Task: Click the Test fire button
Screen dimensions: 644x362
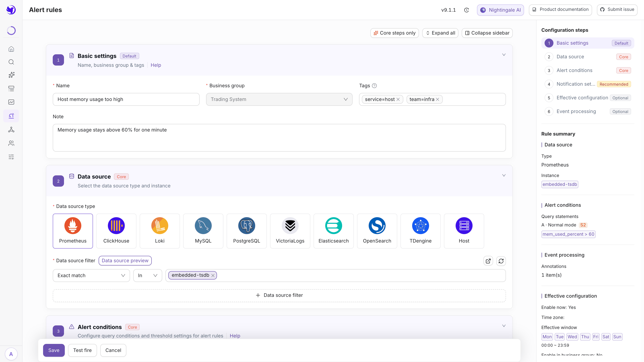Action: coord(82,350)
